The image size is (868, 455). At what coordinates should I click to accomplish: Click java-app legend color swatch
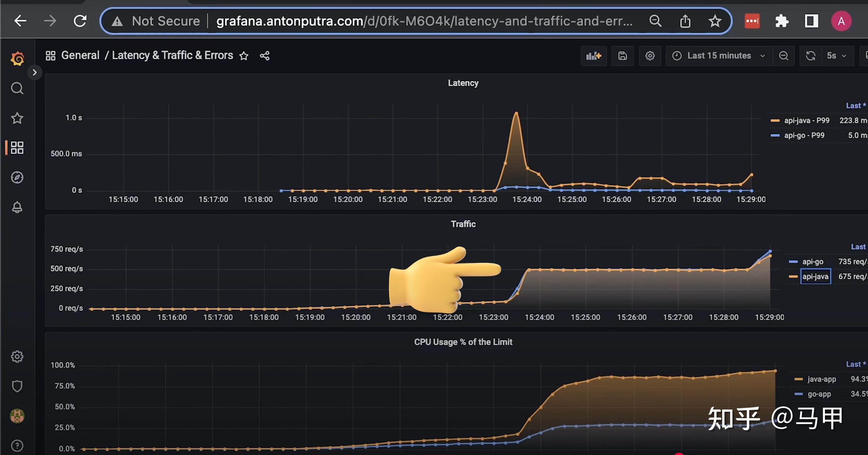point(798,379)
